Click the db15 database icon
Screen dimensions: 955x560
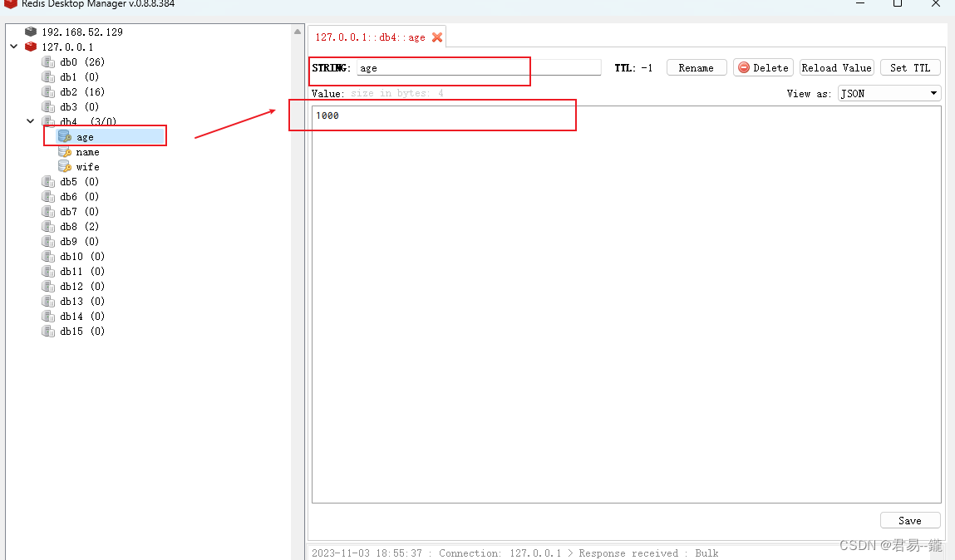[x=48, y=332]
